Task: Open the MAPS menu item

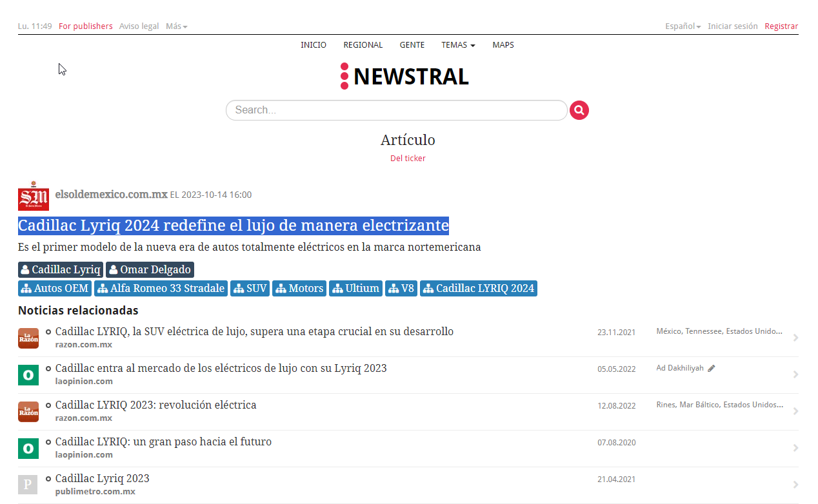Action: [x=503, y=45]
